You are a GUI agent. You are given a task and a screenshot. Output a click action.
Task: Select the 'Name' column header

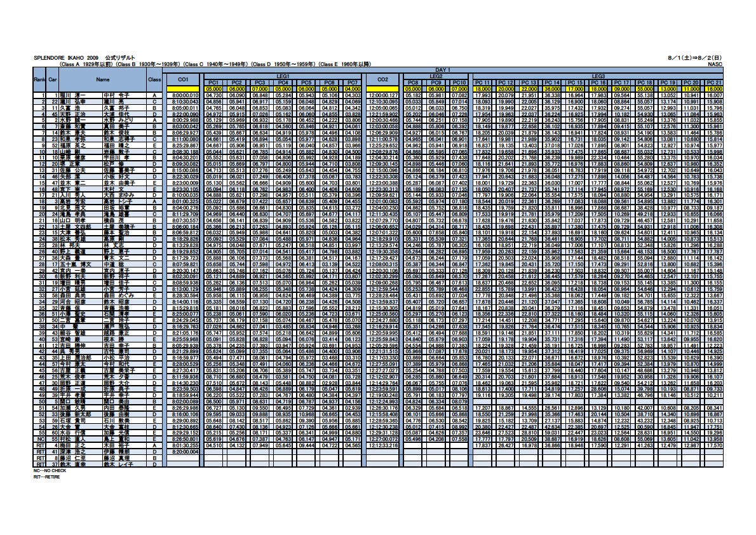103,79
